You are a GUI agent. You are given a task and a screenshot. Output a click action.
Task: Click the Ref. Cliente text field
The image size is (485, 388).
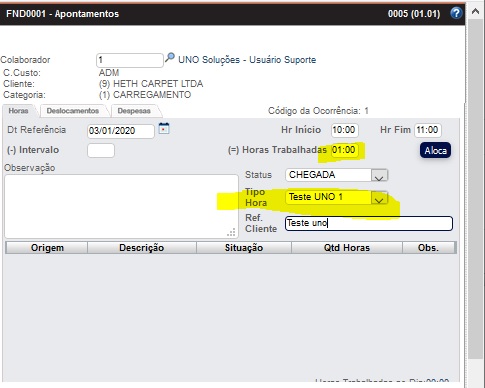click(369, 223)
